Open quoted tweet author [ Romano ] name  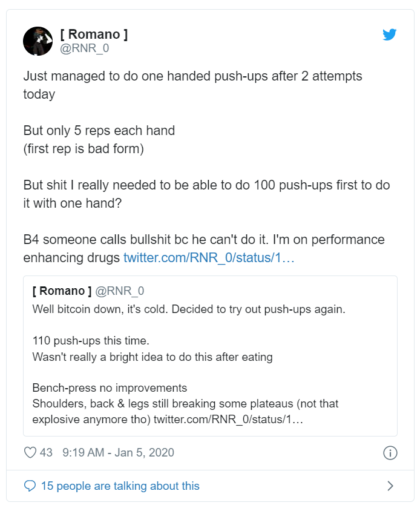pos(62,291)
